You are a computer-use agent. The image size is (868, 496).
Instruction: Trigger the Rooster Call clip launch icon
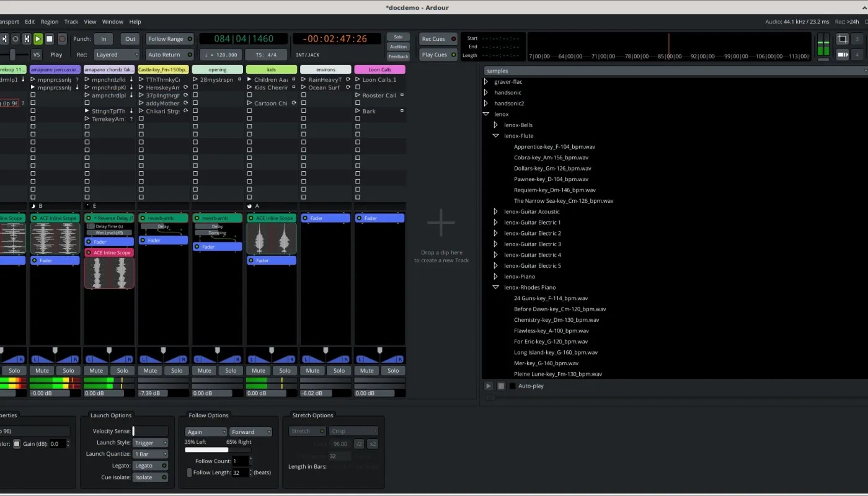pyautogui.click(x=358, y=95)
